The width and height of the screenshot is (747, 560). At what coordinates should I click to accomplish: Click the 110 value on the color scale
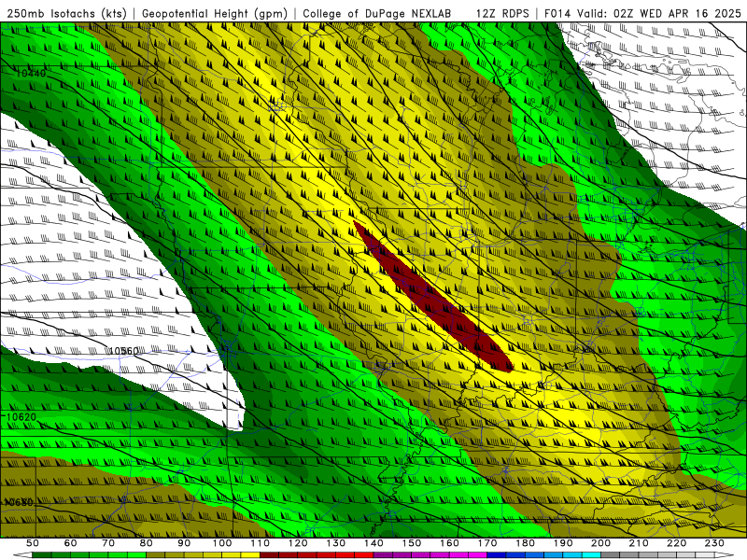(x=261, y=543)
